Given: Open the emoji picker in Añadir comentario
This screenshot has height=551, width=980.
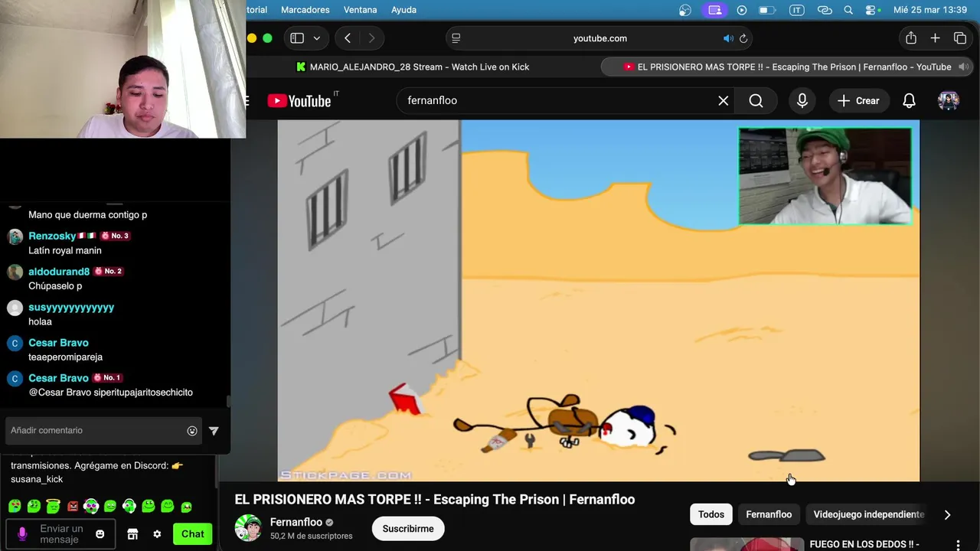Looking at the screenshot, I should (192, 431).
